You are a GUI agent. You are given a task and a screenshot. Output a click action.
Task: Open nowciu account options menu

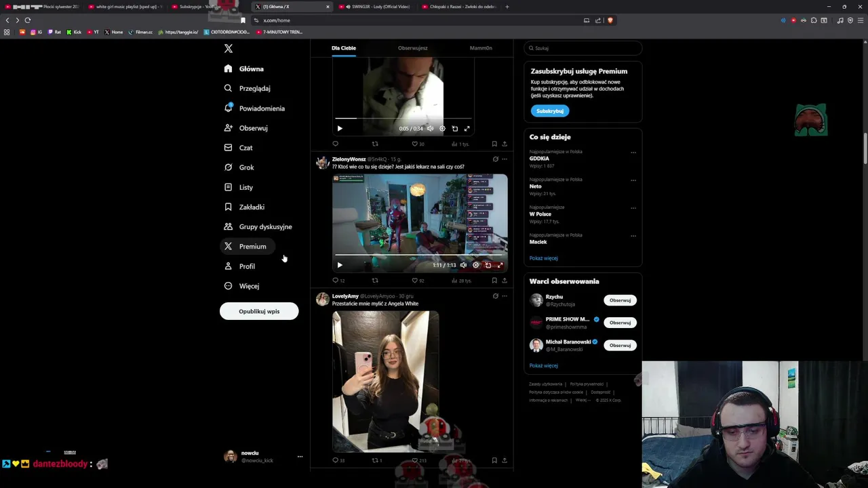coord(300,457)
